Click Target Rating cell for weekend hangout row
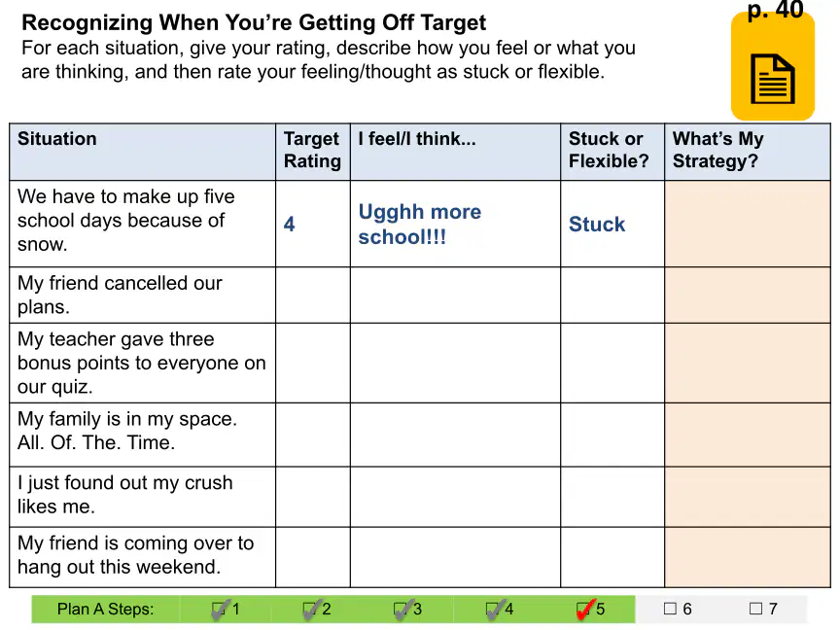 (313, 557)
